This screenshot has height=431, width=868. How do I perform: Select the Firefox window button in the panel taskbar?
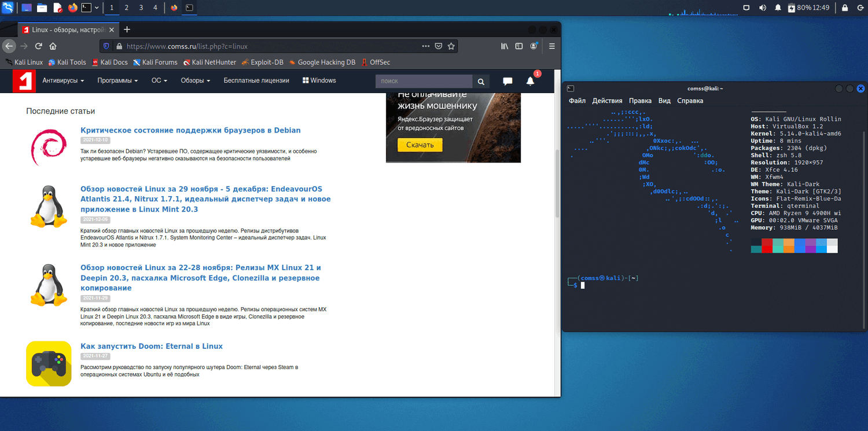174,8
